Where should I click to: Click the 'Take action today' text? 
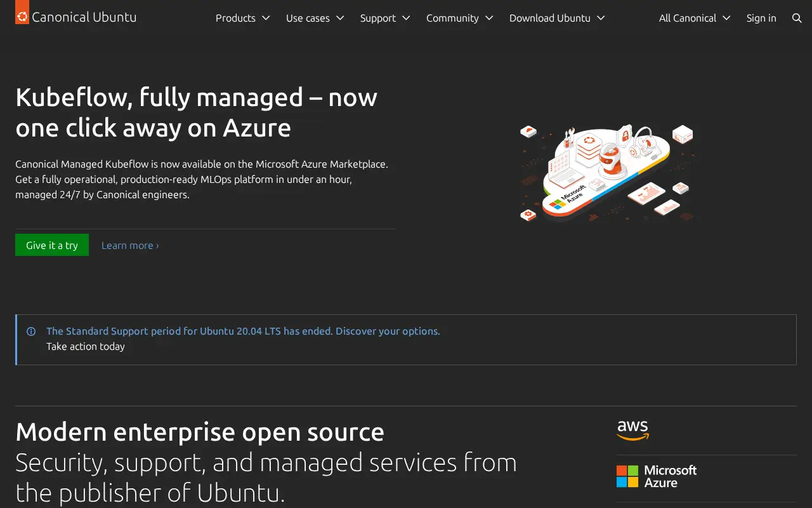click(86, 346)
